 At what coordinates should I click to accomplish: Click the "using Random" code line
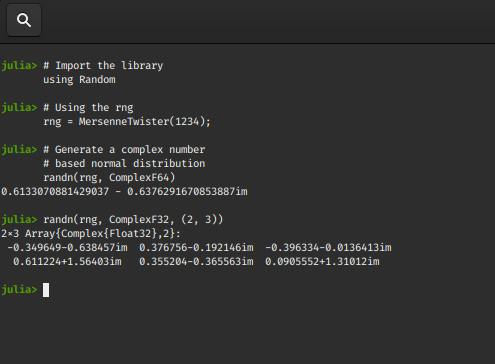[79, 80]
